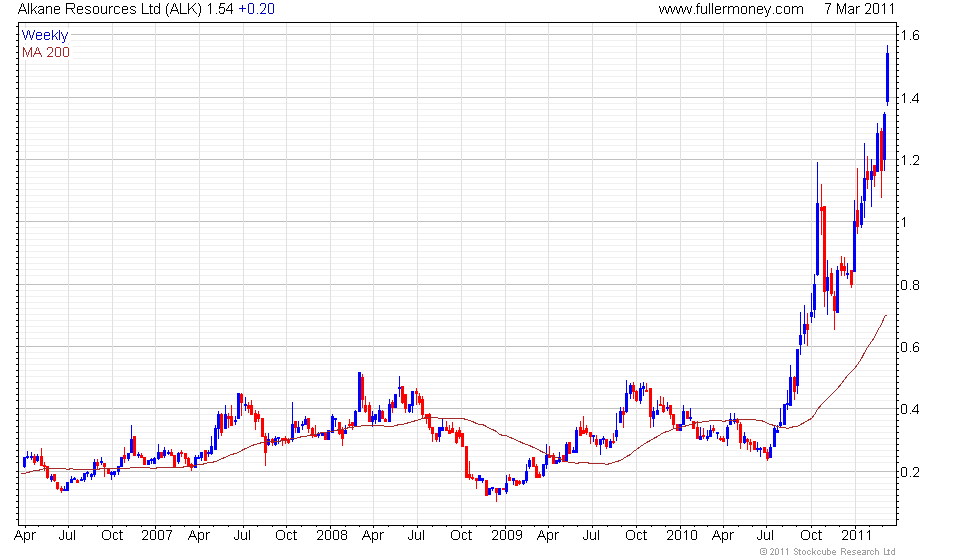Click the 2009 year label on time axis

506,536
